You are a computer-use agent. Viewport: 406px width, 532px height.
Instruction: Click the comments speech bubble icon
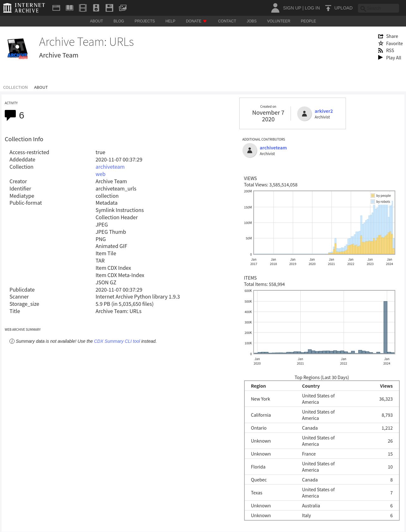click(x=10, y=115)
